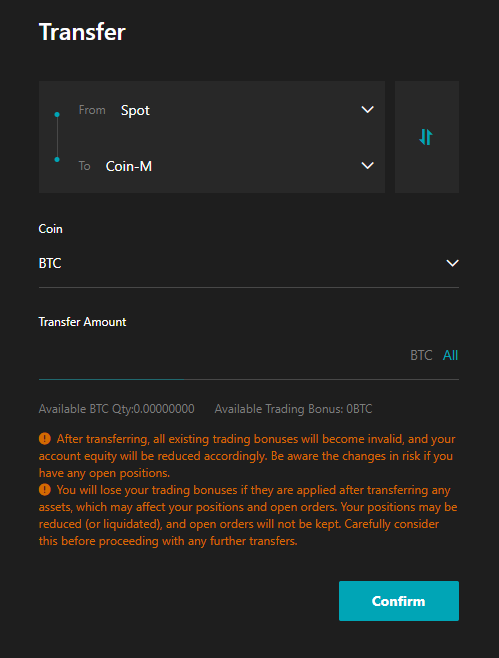Screen dimensions: 499x658
Task: Select All to transfer the full balance
Action: 450,355
